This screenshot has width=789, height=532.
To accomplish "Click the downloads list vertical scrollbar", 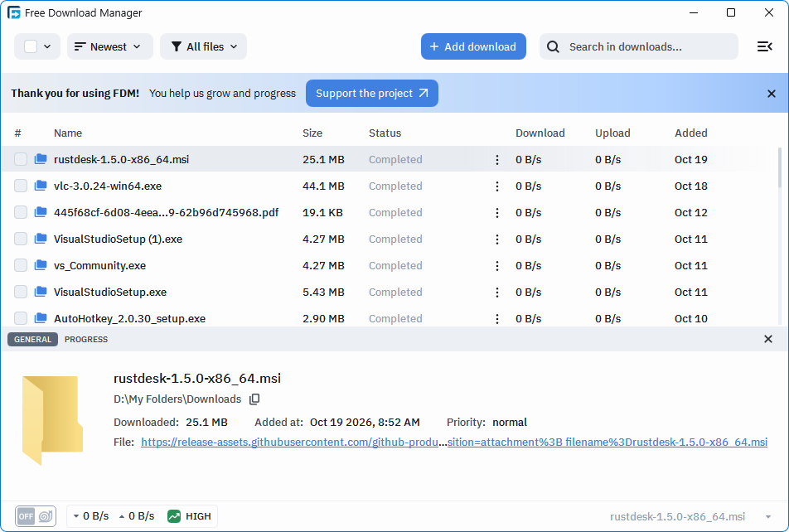I will (780, 167).
